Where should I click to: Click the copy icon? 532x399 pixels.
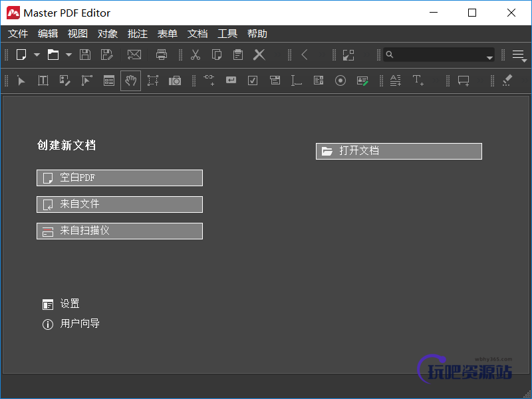tap(217, 55)
